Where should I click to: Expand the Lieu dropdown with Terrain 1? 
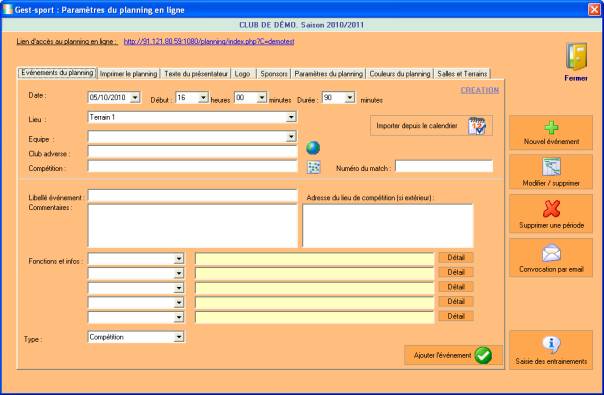[x=291, y=117]
